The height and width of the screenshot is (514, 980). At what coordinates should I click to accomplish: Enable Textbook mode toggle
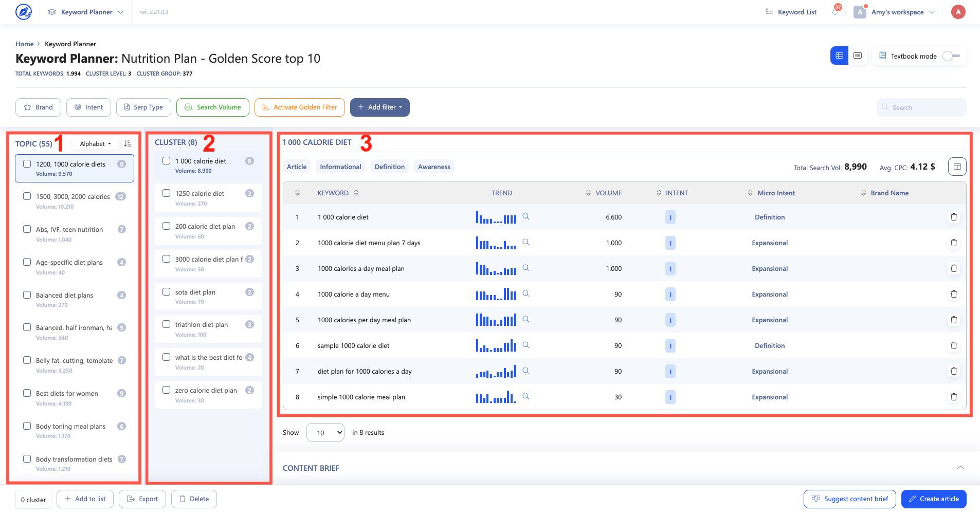pyautogui.click(x=951, y=56)
